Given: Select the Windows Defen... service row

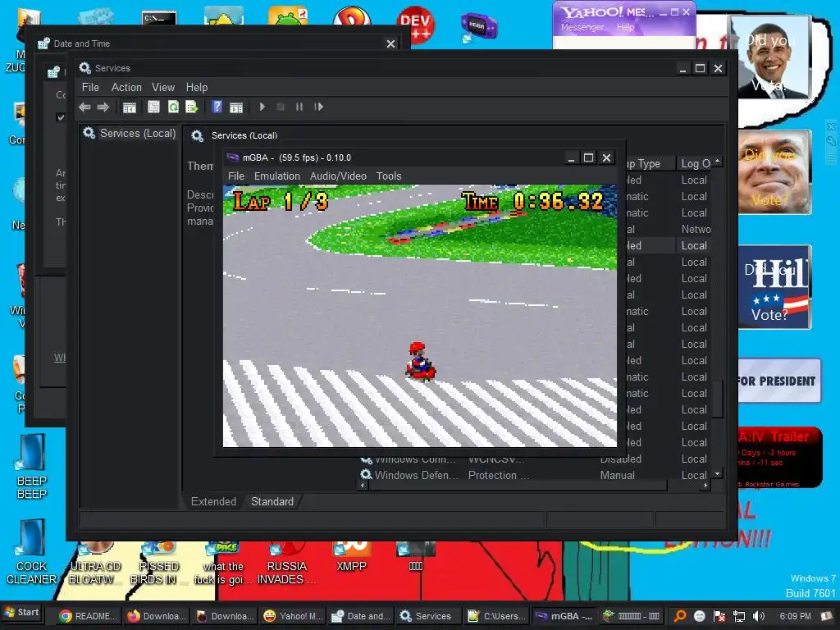Looking at the screenshot, I should pyautogui.click(x=536, y=475).
